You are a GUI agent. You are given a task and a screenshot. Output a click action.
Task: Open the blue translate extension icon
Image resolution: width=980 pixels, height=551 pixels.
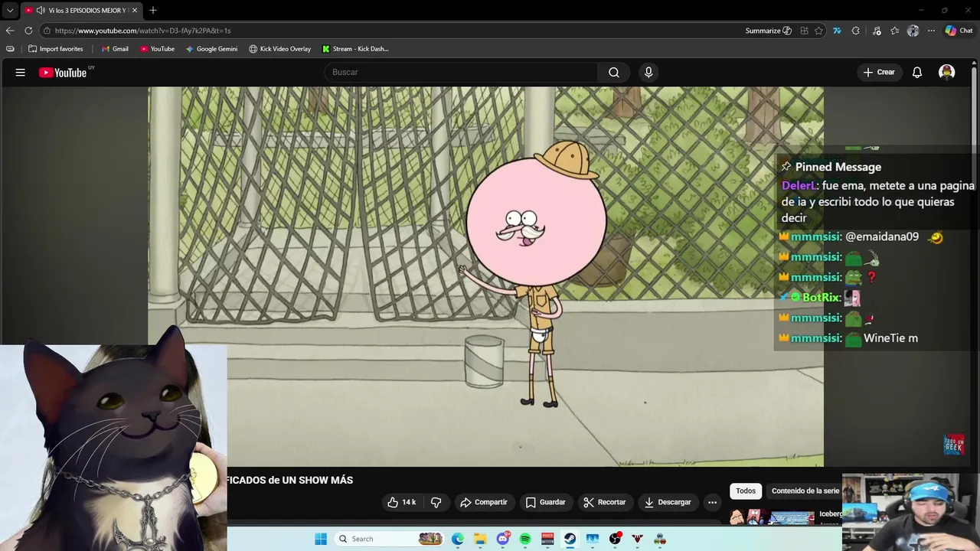click(837, 31)
